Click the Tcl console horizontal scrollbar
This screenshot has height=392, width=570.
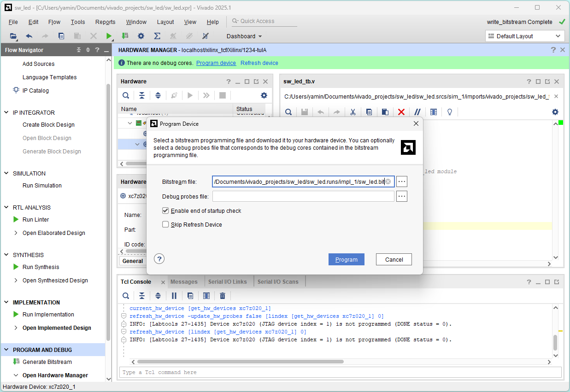coord(240,362)
